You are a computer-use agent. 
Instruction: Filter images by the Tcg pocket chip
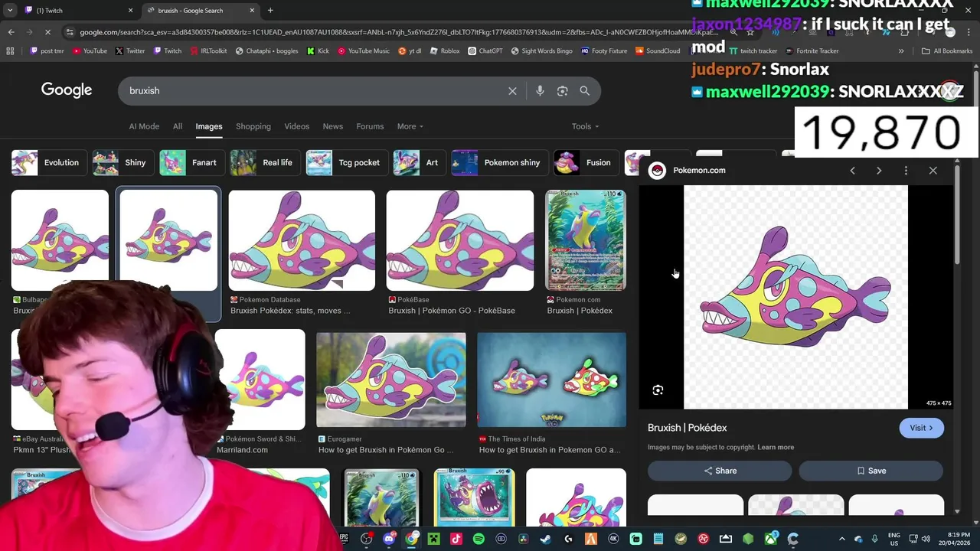[x=345, y=163]
